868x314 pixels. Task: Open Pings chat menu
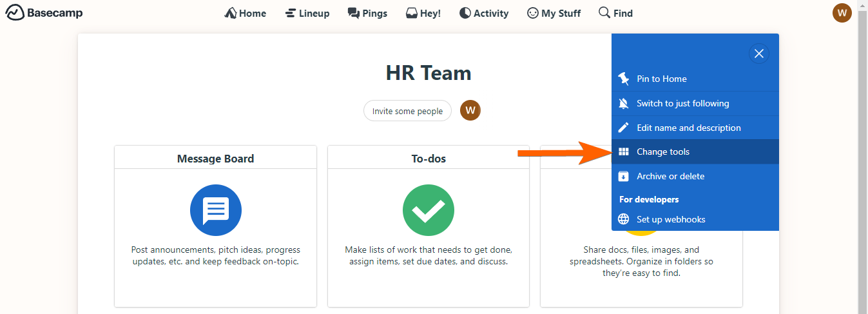pos(367,13)
